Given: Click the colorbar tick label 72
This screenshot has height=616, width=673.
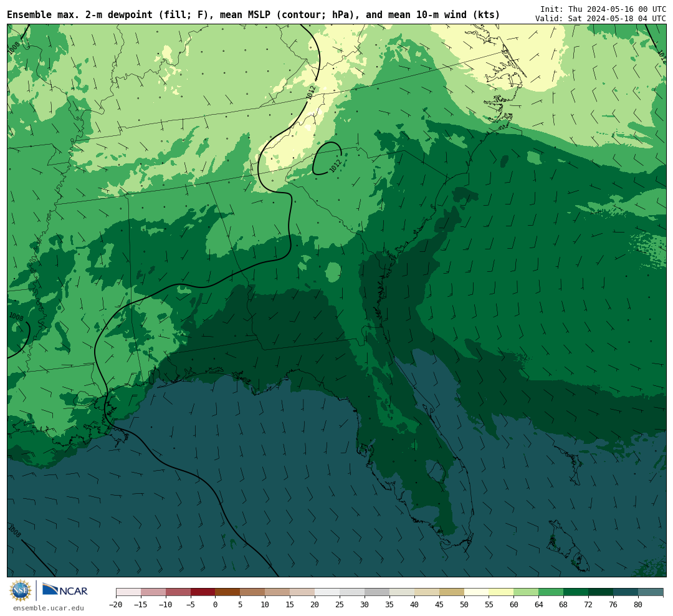Looking at the screenshot, I should click(x=588, y=605).
